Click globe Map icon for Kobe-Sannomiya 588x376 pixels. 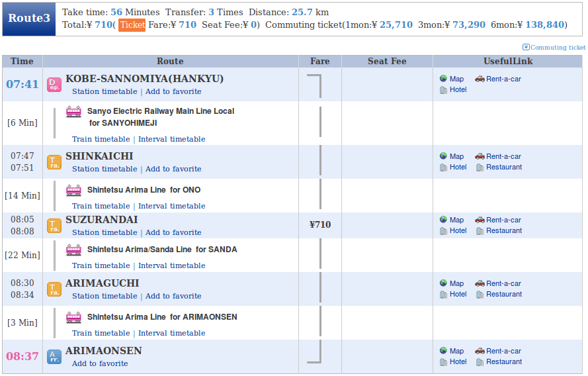click(443, 78)
